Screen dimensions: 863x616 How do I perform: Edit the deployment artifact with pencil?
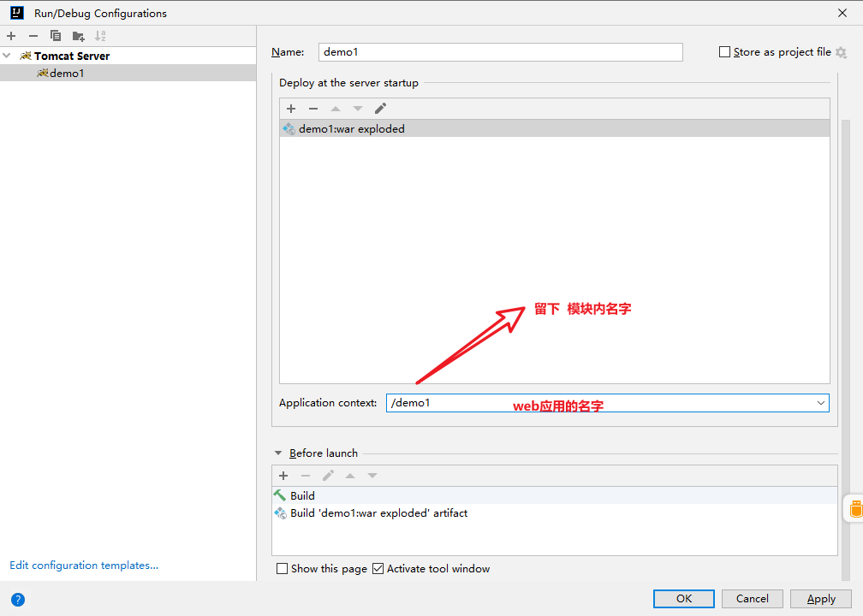(x=380, y=109)
